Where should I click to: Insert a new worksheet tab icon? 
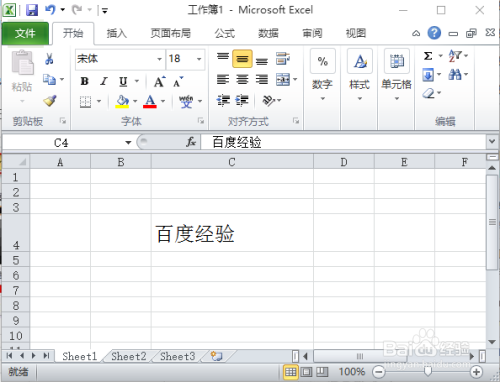pyautogui.click(x=216, y=356)
